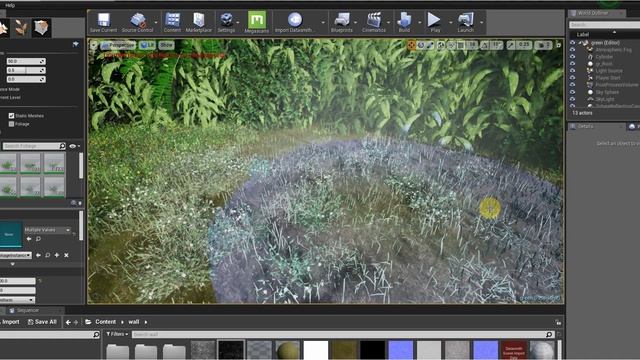Toggle world/local coordinate space globe icon
This screenshot has height=360, width=640.
click(441, 45)
